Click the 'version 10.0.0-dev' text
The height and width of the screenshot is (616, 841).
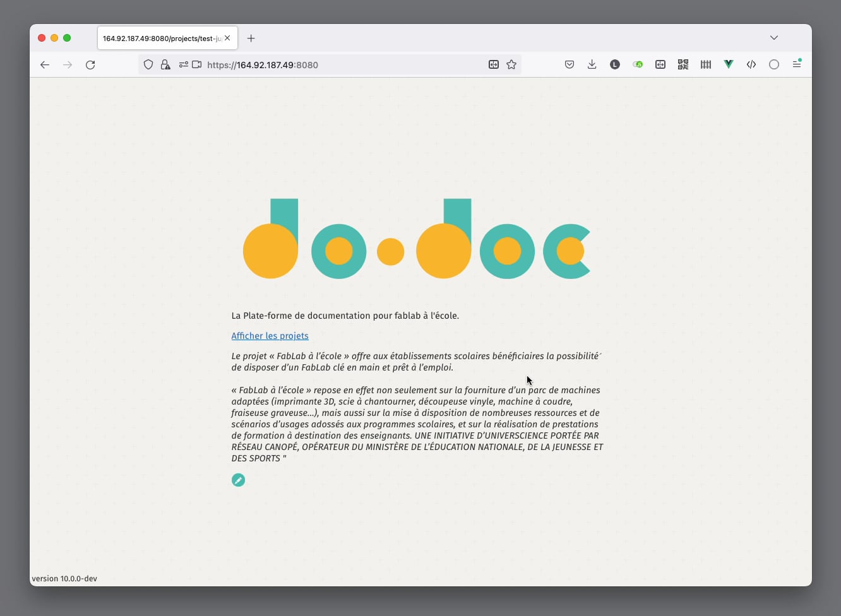64,578
